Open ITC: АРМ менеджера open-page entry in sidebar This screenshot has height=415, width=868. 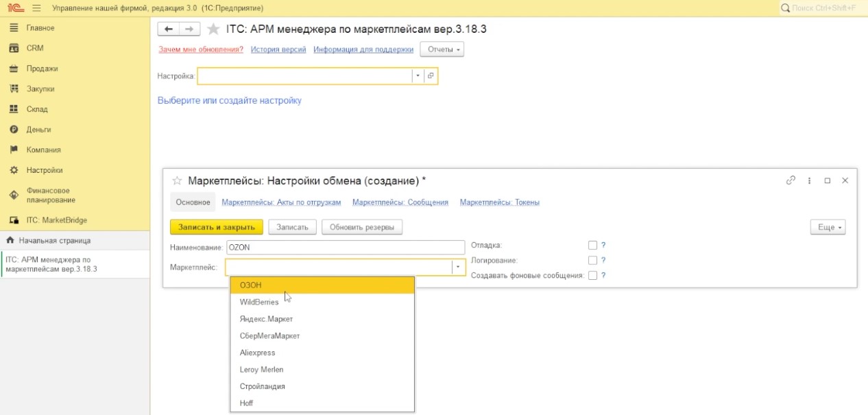[75, 264]
